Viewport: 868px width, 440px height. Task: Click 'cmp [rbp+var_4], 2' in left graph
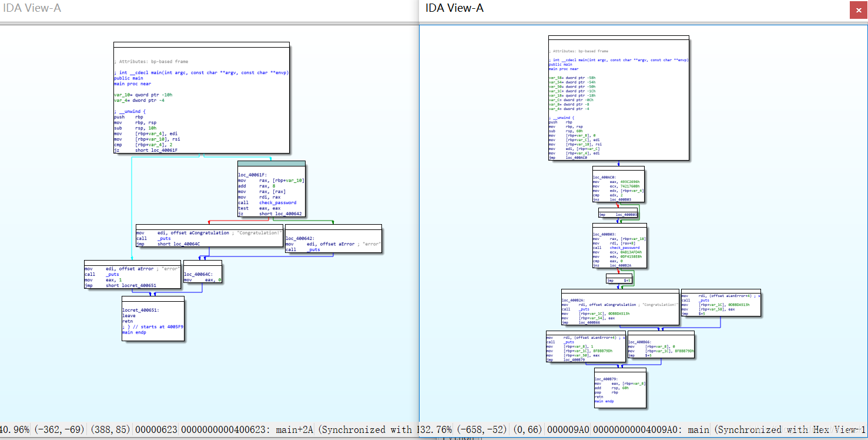pyautogui.click(x=144, y=145)
